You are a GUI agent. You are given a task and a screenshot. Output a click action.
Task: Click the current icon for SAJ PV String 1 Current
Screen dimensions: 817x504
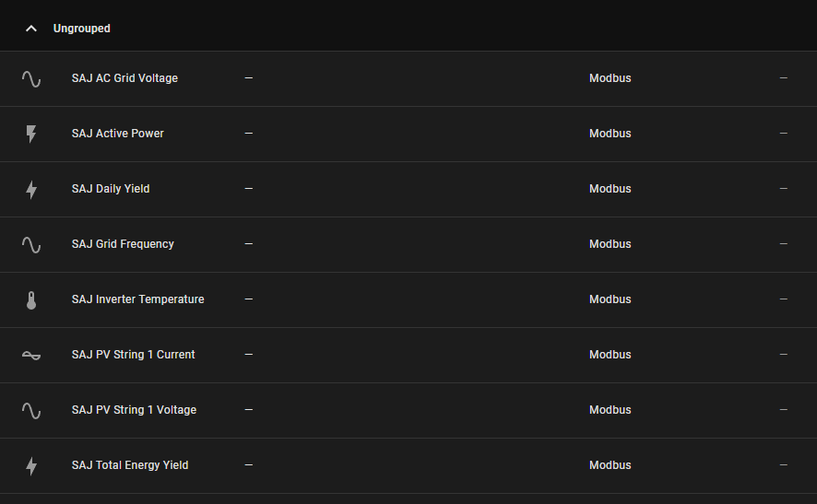(31, 355)
